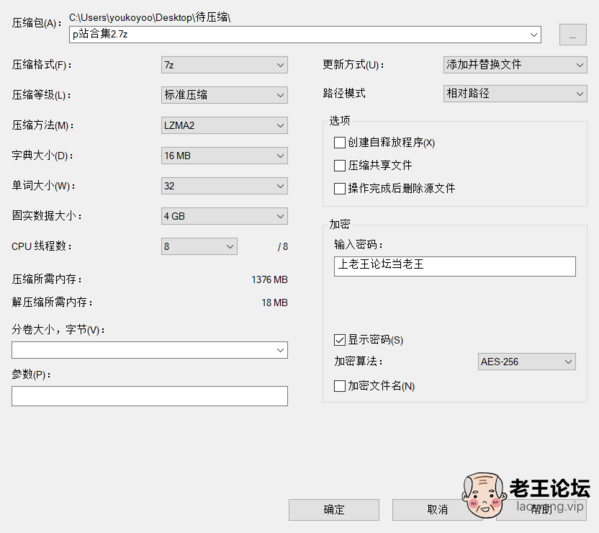Click the 取消 button

tap(437, 510)
